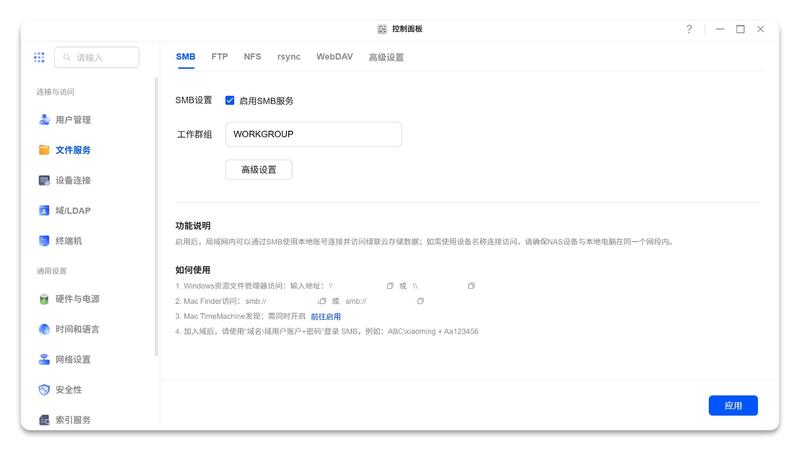Click the 索引服务 icon in sidebar
Screen dimensions: 800x451
(44, 420)
